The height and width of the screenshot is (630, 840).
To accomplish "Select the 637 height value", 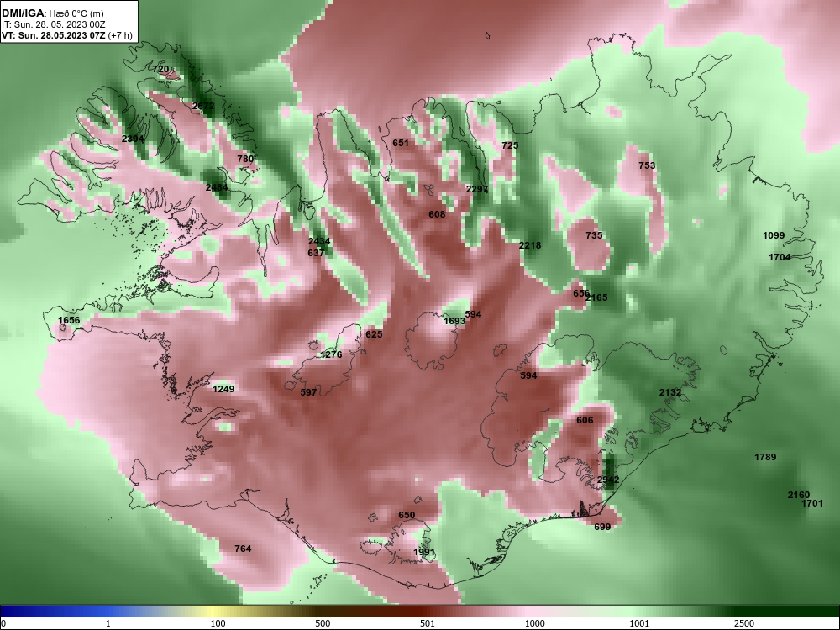I will (x=316, y=253).
